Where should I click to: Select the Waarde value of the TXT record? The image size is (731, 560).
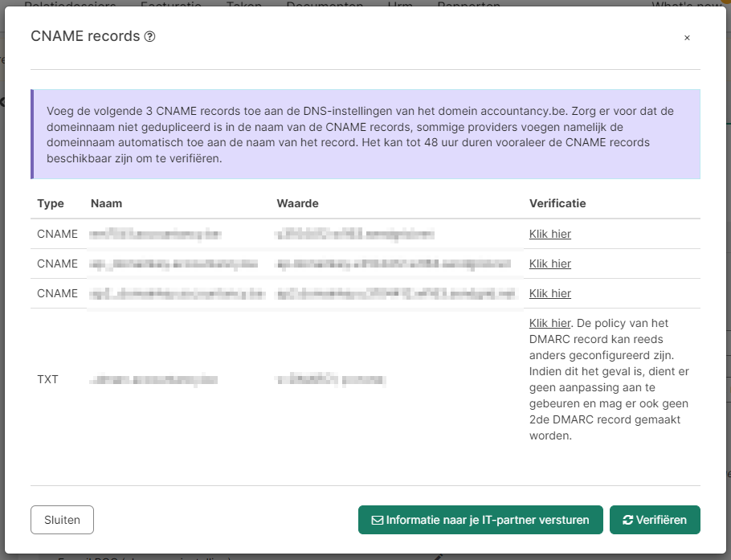point(330,379)
